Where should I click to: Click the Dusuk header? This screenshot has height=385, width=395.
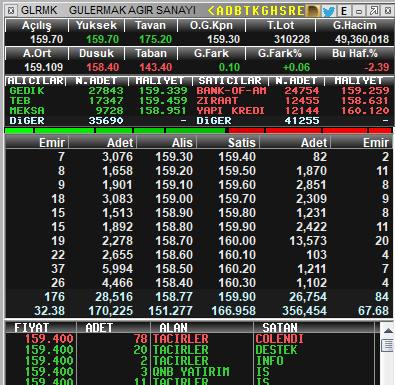[x=96, y=53]
